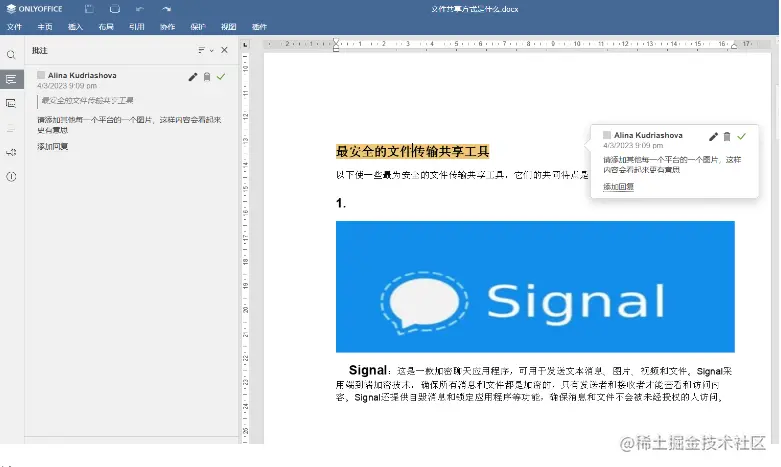Screen dimensions: 781x467
Task: Click the sidebar comment date 4/3/2023 9:09 pm
Action: click(x=67, y=86)
